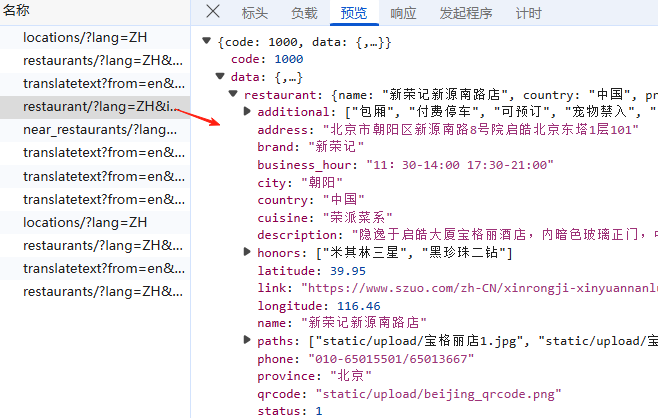Expand the honors array

[247, 252]
